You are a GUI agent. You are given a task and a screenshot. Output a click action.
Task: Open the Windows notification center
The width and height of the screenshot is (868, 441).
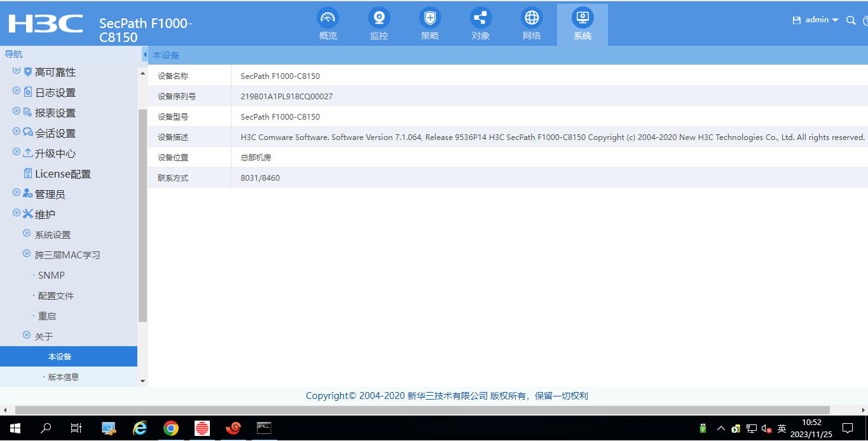coord(848,428)
